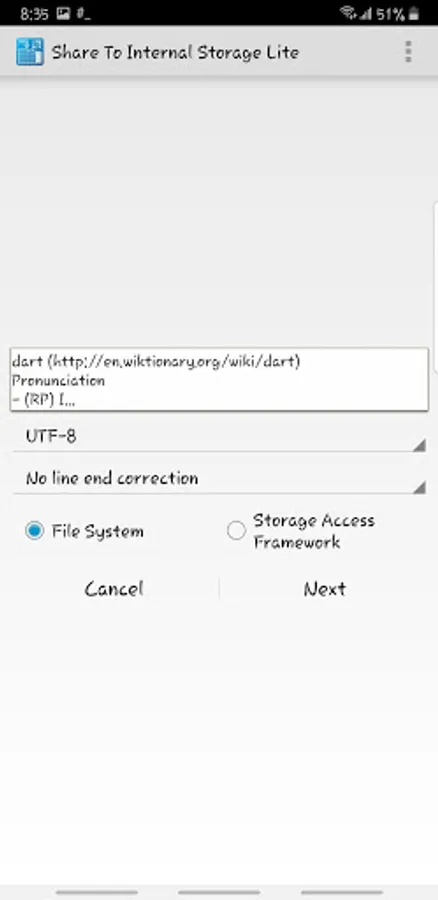
Task: Tap the Wi-Fi status icon
Action: (x=347, y=13)
